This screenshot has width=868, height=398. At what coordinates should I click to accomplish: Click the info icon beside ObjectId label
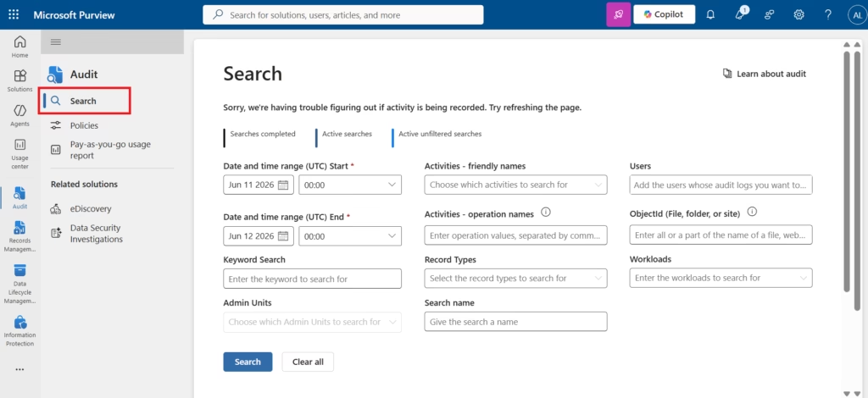(x=752, y=212)
